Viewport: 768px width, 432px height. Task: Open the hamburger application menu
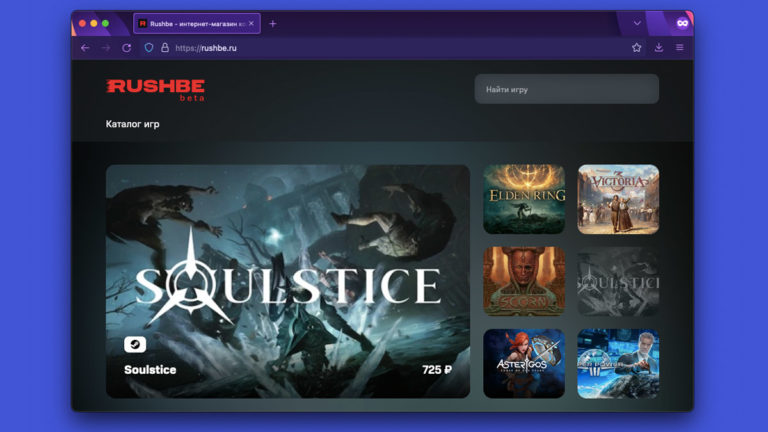click(x=680, y=48)
